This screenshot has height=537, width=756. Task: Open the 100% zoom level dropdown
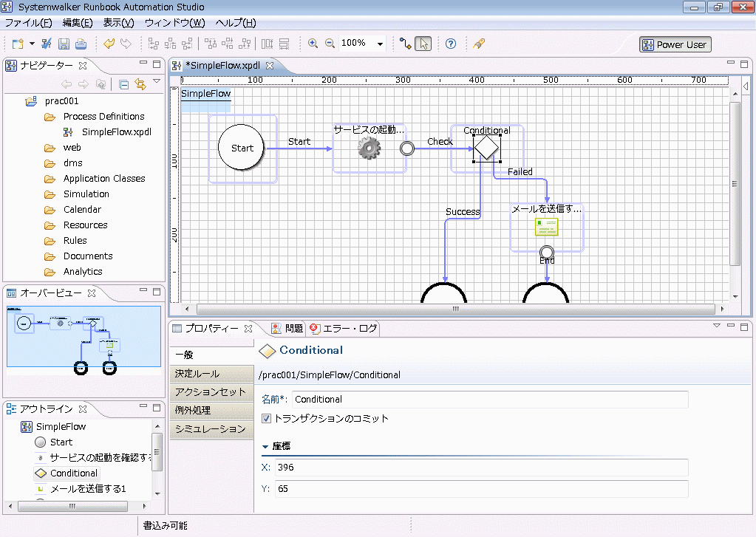[380, 44]
